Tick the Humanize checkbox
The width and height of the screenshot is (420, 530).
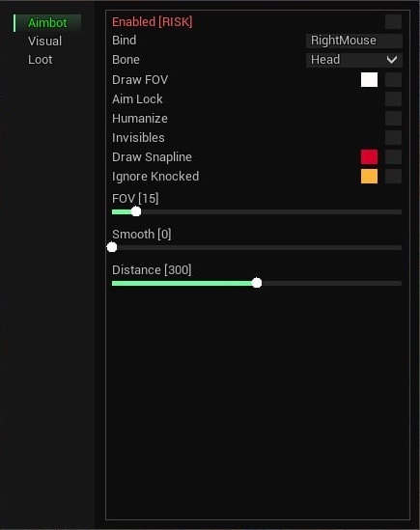click(x=393, y=119)
